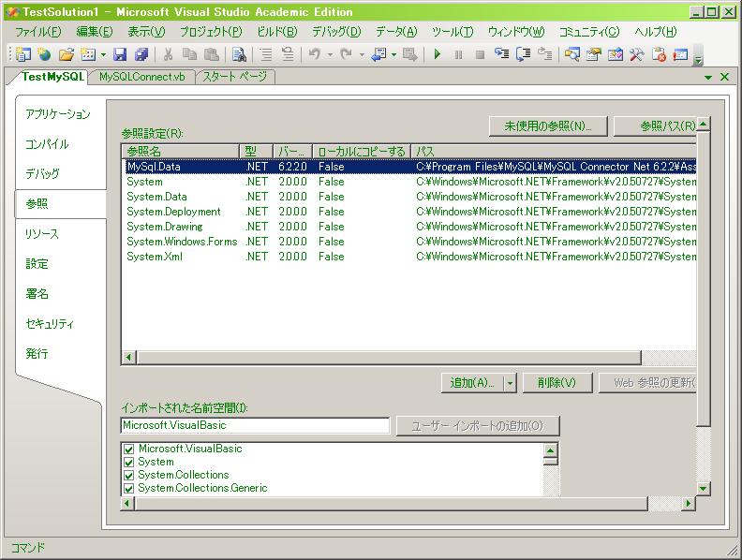Screen dimensions: 742x560
Task: Uncheck the System namespace checkbox
Action: click(128, 462)
